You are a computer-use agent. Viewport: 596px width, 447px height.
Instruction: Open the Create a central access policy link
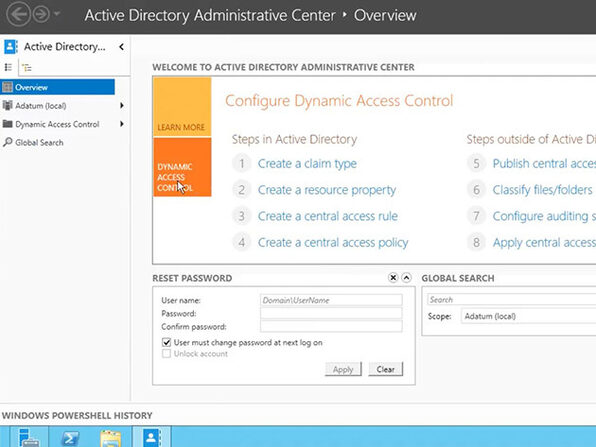click(333, 243)
